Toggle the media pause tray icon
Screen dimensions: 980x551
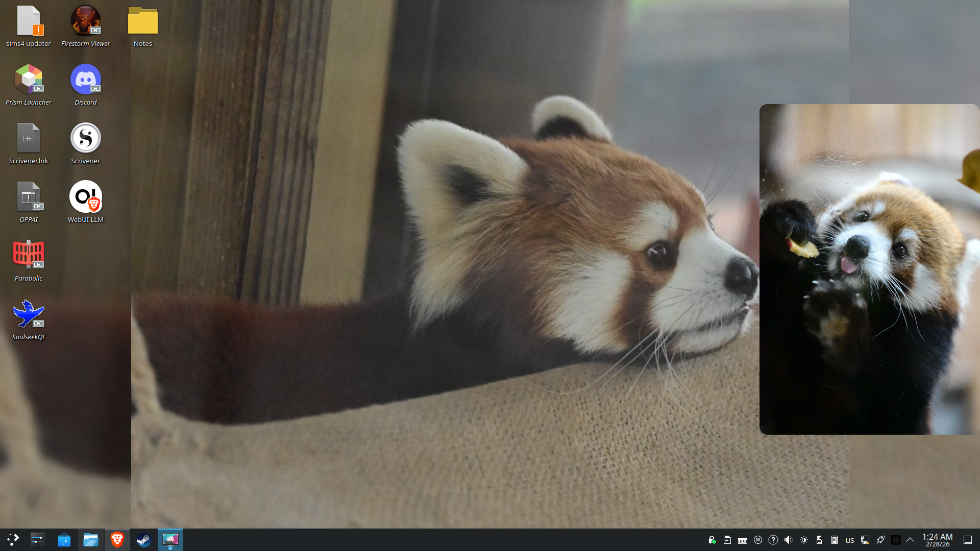pyautogui.click(x=758, y=540)
